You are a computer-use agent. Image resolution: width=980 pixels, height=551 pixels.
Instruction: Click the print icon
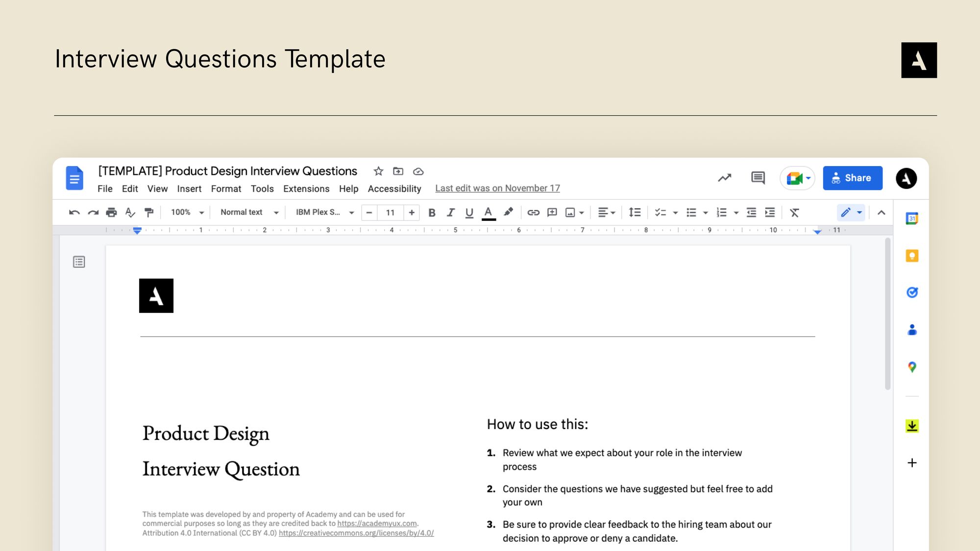click(112, 212)
